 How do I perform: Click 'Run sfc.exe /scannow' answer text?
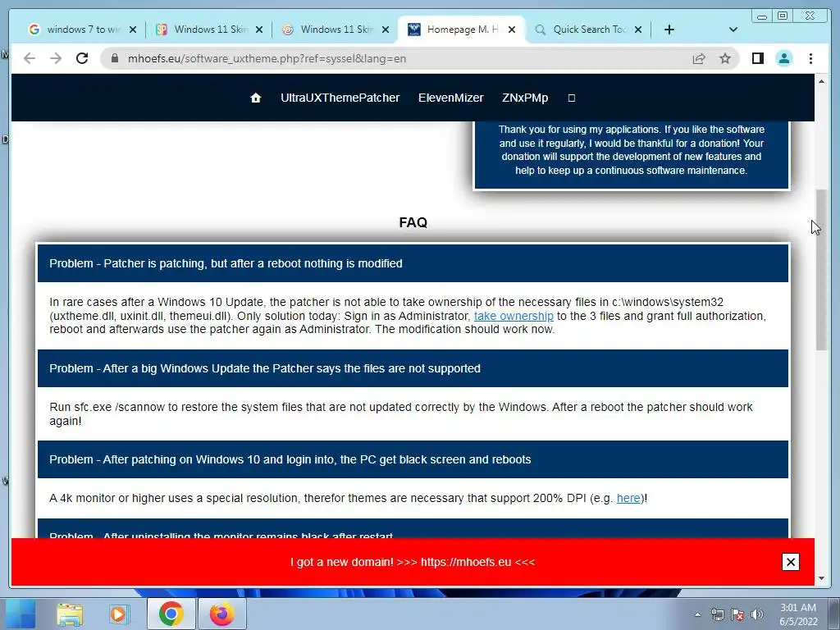click(x=400, y=414)
